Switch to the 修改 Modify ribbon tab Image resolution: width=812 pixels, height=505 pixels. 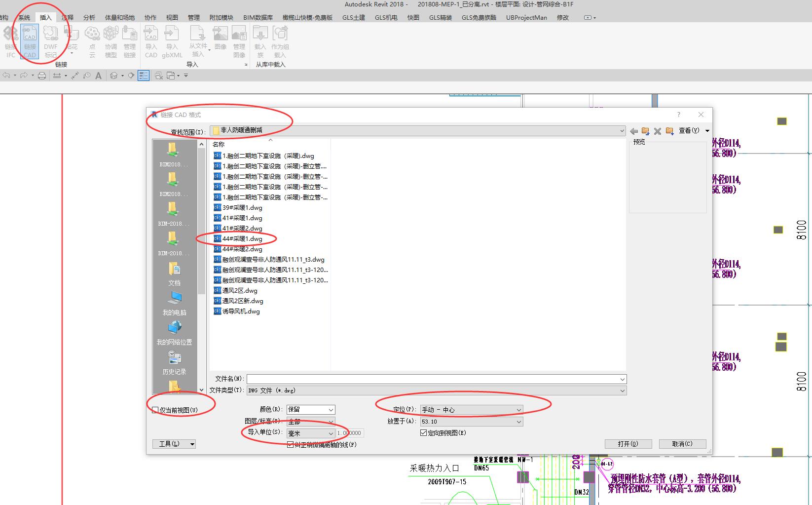[x=563, y=17]
